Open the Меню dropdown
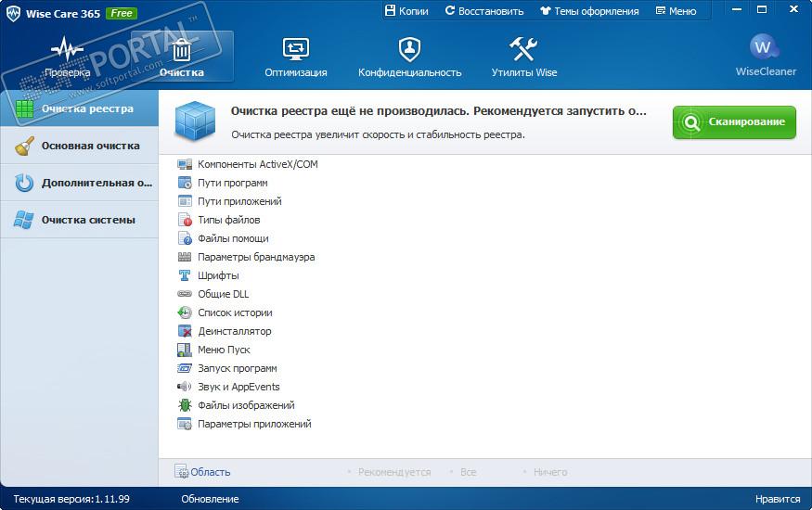 click(x=676, y=11)
